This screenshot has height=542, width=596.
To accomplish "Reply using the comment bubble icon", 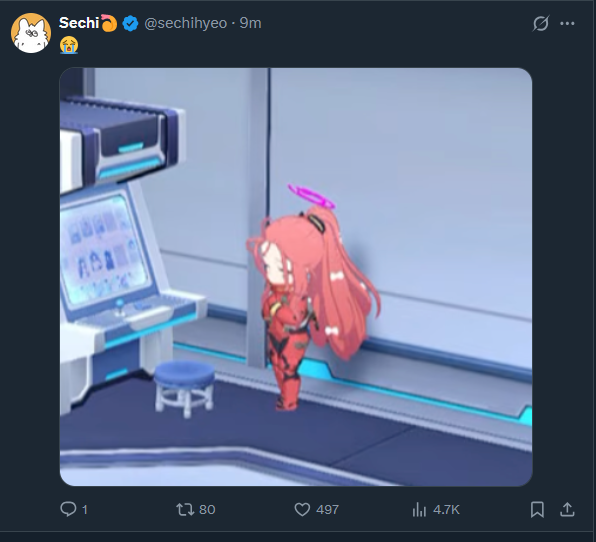I will point(68,509).
